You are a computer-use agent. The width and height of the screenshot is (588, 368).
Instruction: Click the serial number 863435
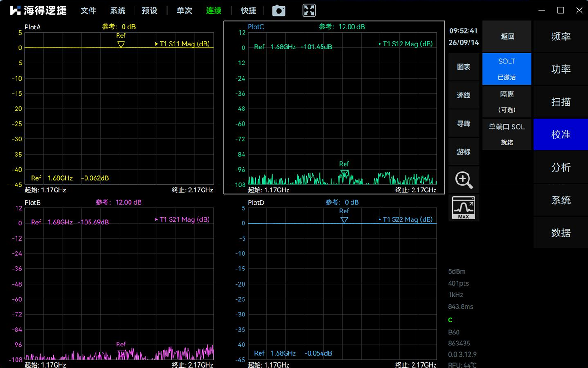point(459,343)
